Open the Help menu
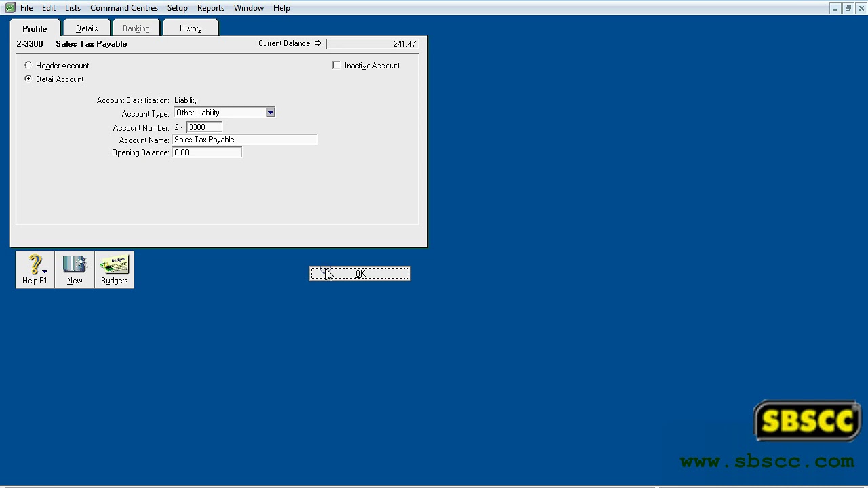The width and height of the screenshot is (868, 488). coord(281,8)
